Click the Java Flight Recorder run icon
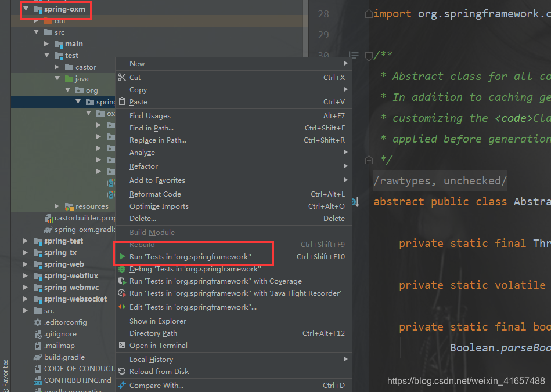 click(x=122, y=293)
